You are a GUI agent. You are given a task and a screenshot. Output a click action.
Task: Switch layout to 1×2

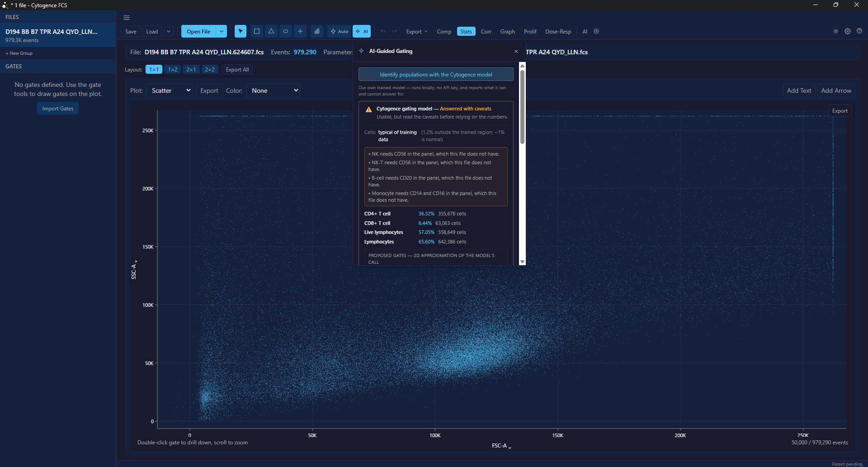173,70
